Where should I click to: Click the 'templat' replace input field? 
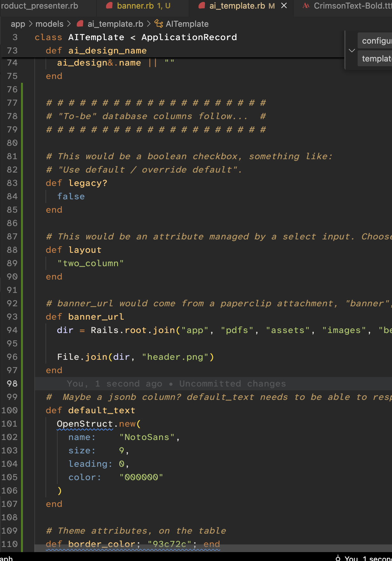[375, 59]
